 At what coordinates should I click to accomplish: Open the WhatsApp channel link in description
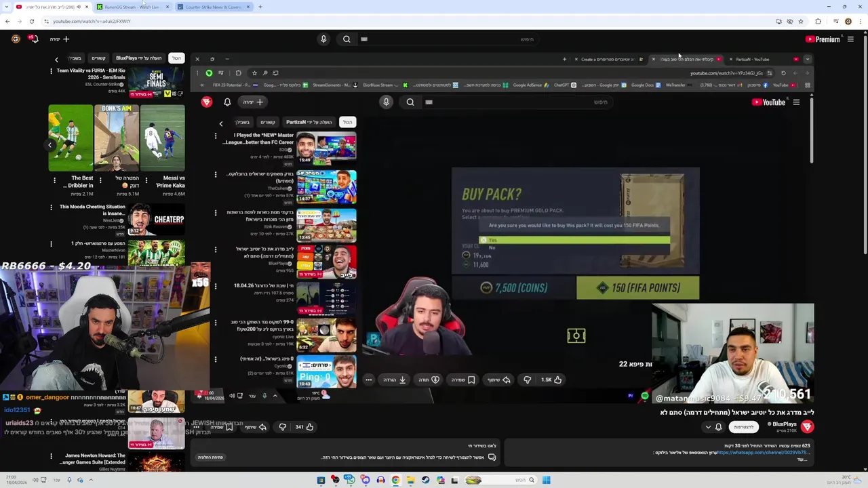tap(763, 452)
